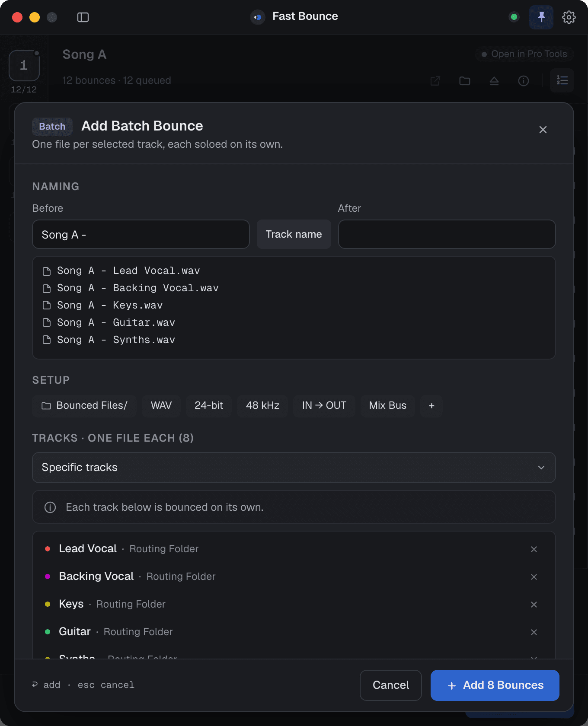The width and height of the screenshot is (588, 726).
Task: Click the Cancel button
Action: click(x=391, y=685)
